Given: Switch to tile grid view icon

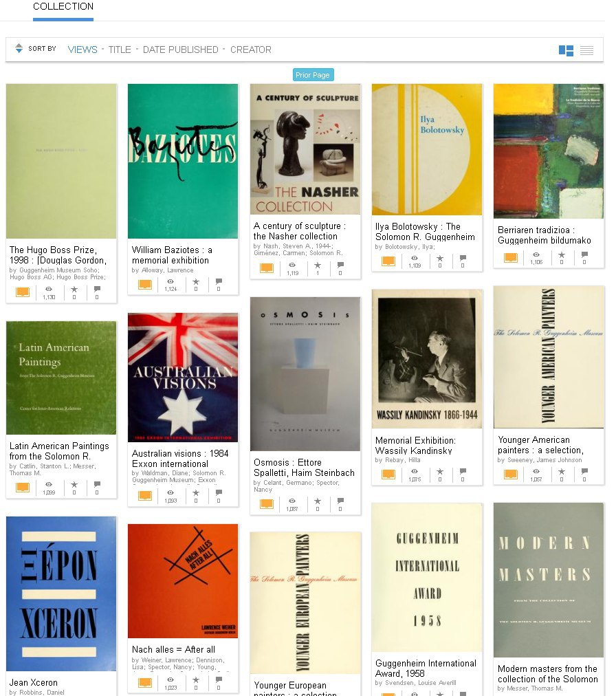Looking at the screenshot, I should pos(566,50).
